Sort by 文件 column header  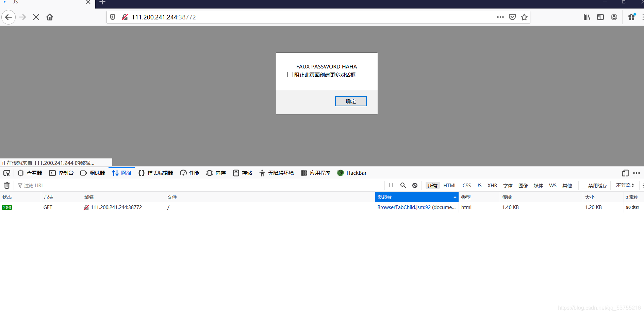point(270,197)
